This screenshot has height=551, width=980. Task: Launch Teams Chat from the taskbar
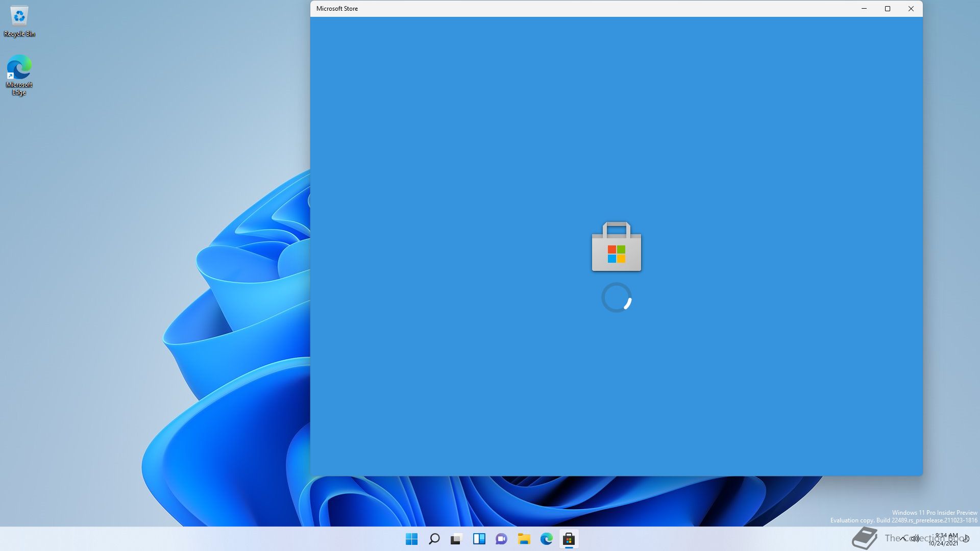coord(501,539)
